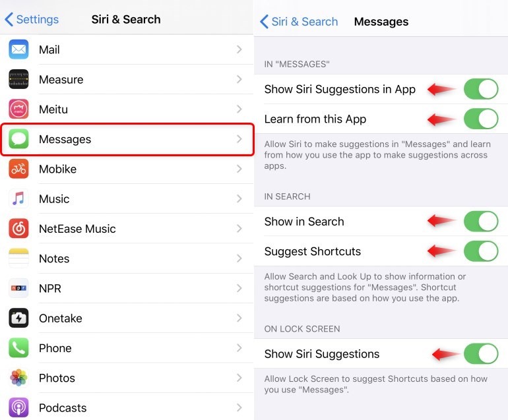Image resolution: width=508 pixels, height=420 pixels.
Task: Tap the green Messages app icon
Action: pyautogui.click(x=18, y=139)
